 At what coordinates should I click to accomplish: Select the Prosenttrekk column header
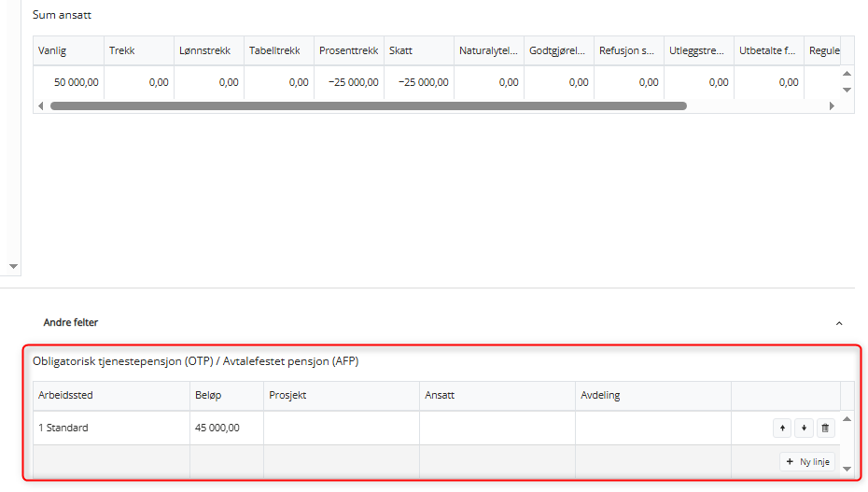[x=349, y=51]
